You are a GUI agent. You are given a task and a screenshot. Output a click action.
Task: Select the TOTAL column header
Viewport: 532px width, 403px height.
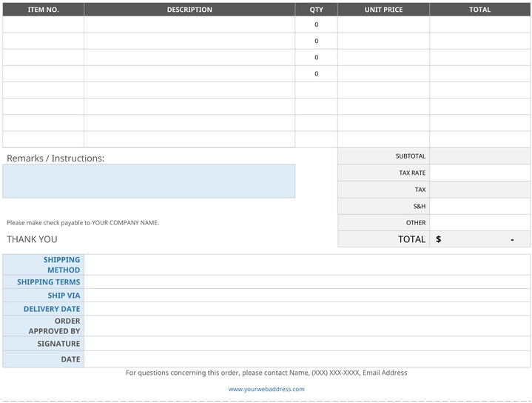point(479,10)
